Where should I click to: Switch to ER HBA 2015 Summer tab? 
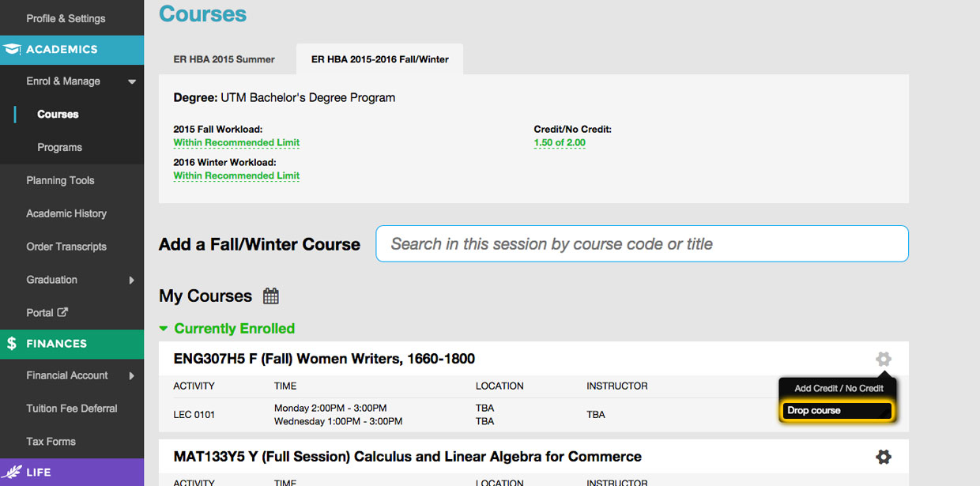click(x=224, y=59)
